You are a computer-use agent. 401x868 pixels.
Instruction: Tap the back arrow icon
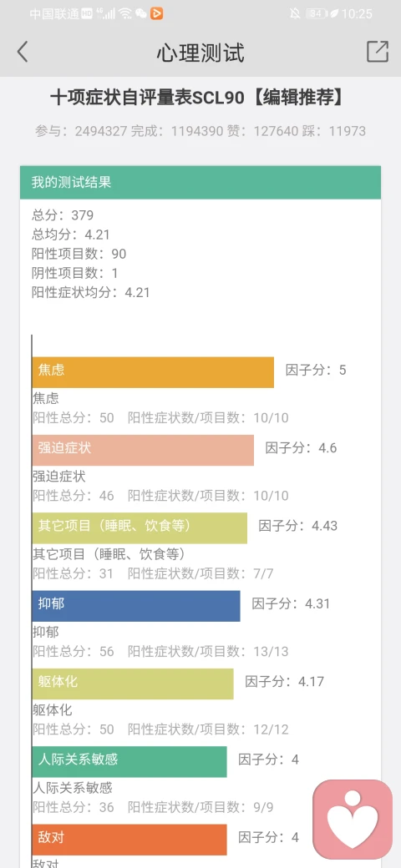(23, 52)
